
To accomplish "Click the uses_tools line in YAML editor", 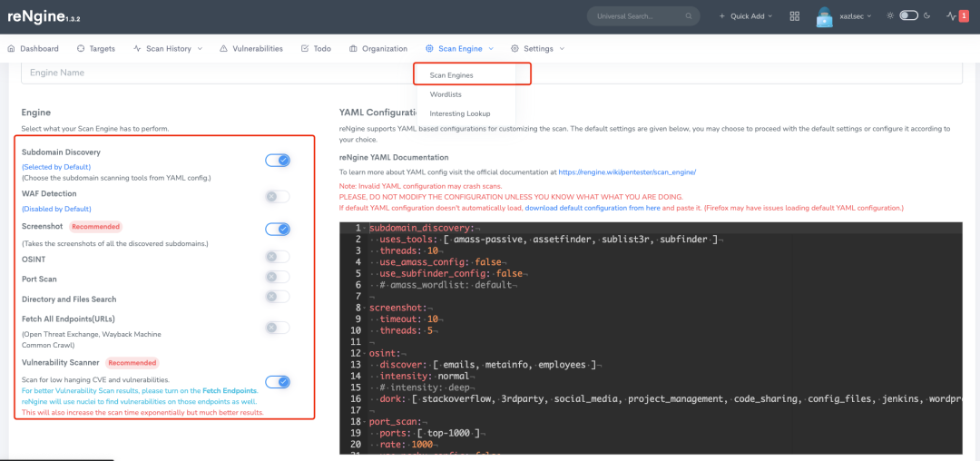I will (550, 240).
